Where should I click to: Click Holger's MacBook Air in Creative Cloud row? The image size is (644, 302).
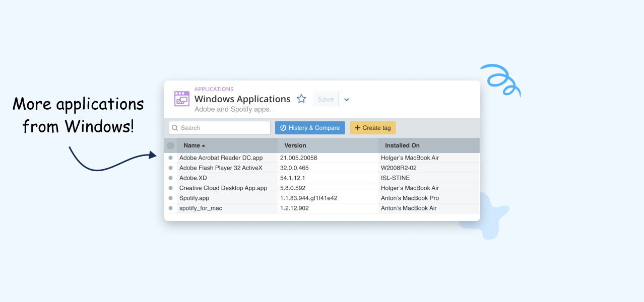tap(410, 188)
